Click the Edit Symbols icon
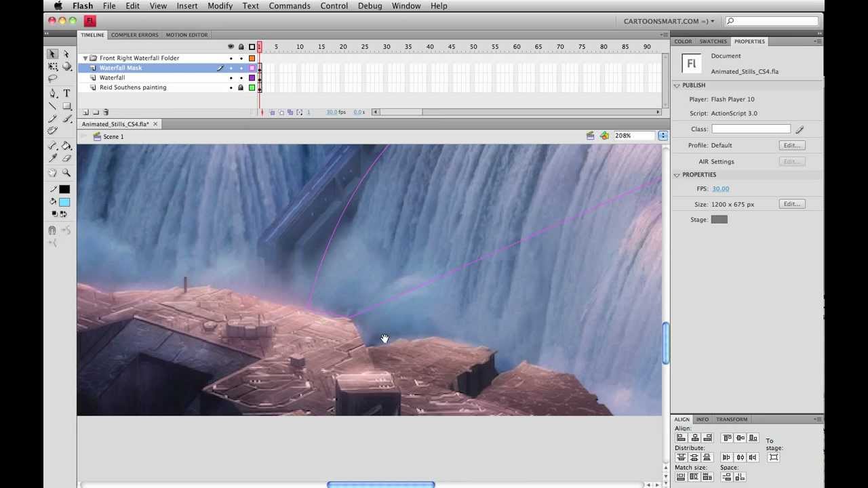 click(x=604, y=136)
